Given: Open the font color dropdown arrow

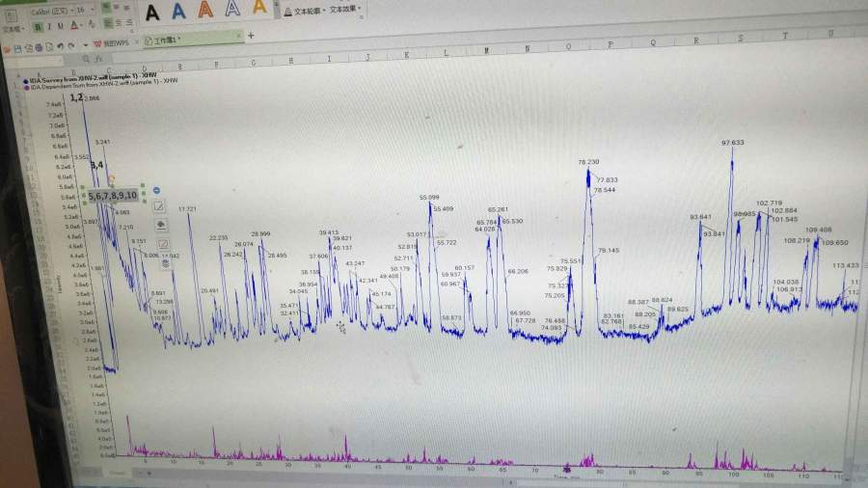Looking at the screenshot, I should click(81, 25).
